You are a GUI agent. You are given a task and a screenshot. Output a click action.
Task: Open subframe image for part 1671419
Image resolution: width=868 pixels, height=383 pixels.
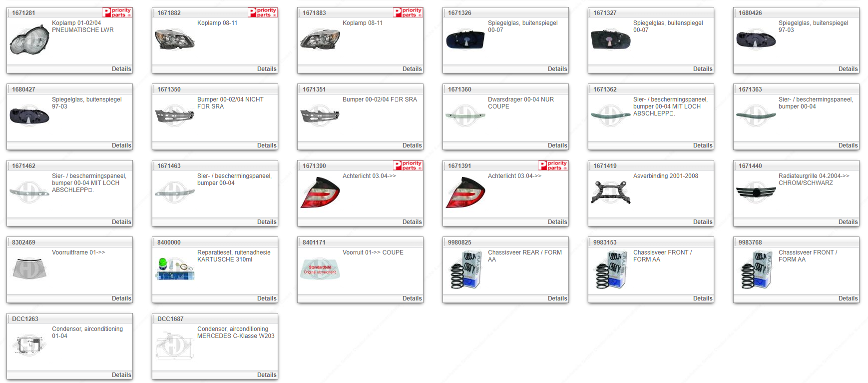click(x=610, y=192)
